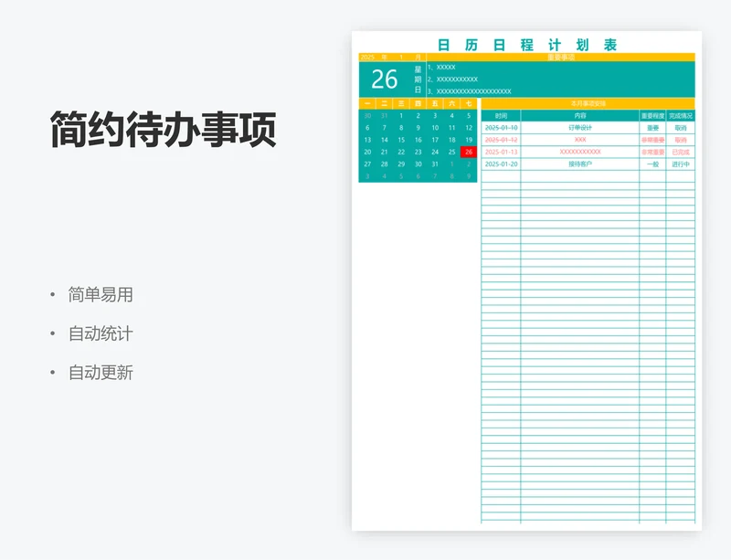The width and height of the screenshot is (731, 560).
Task: Select the 2025-01-20 date cell
Action: pos(501,164)
